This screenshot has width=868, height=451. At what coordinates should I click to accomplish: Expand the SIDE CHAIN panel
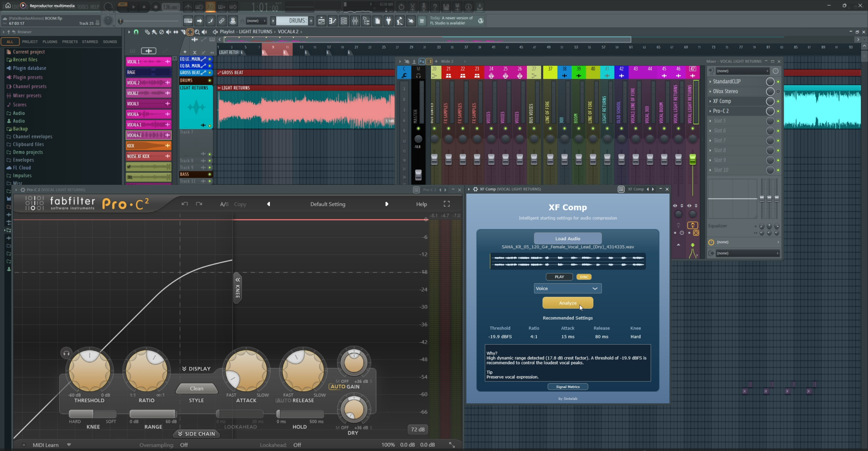point(196,434)
